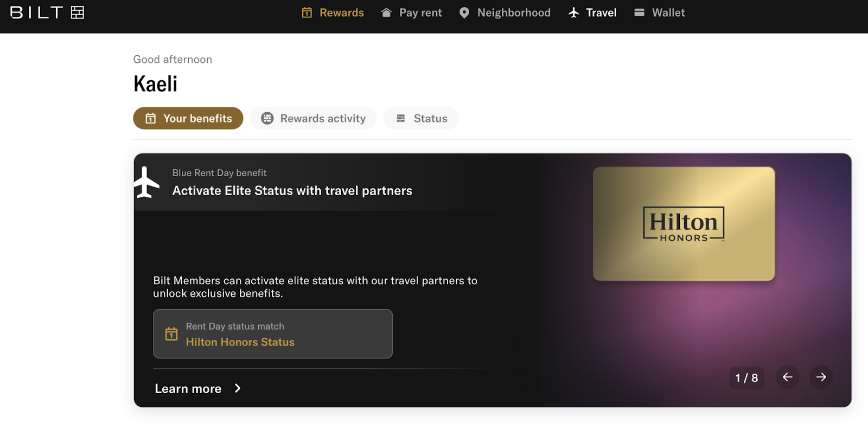The width and height of the screenshot is (868, 429).
Task: Open the Hilton Honors Status match card
Action: point(273,334)
